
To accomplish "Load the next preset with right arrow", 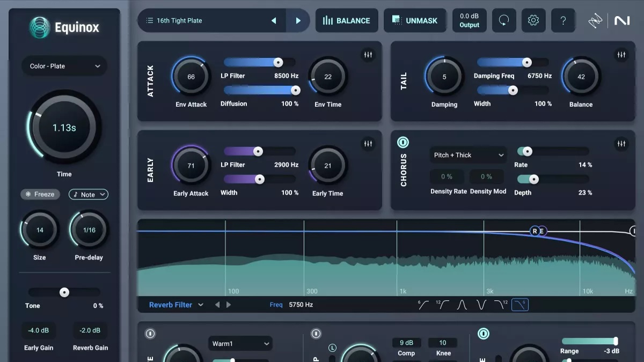I will pyautogui.click(x=298, y=20).
